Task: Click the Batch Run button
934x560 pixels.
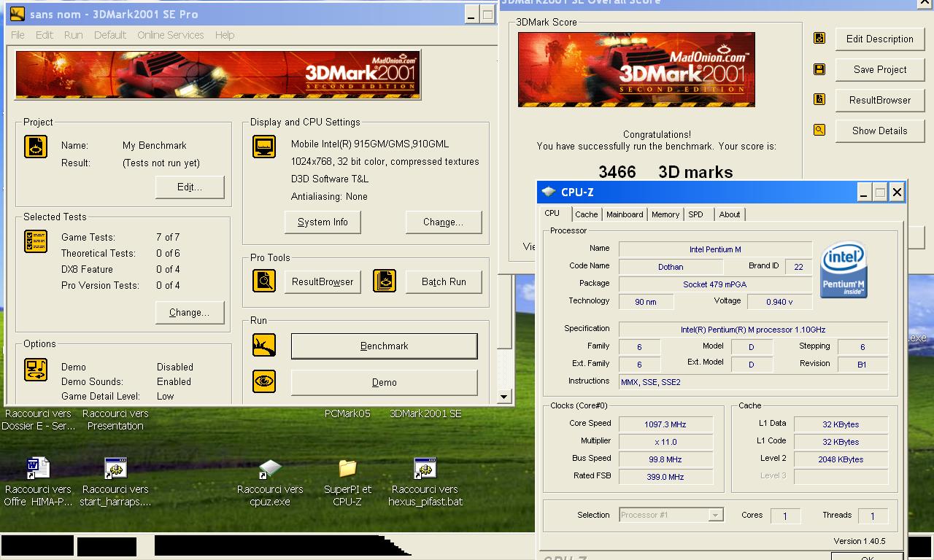Action: [444, 282]
